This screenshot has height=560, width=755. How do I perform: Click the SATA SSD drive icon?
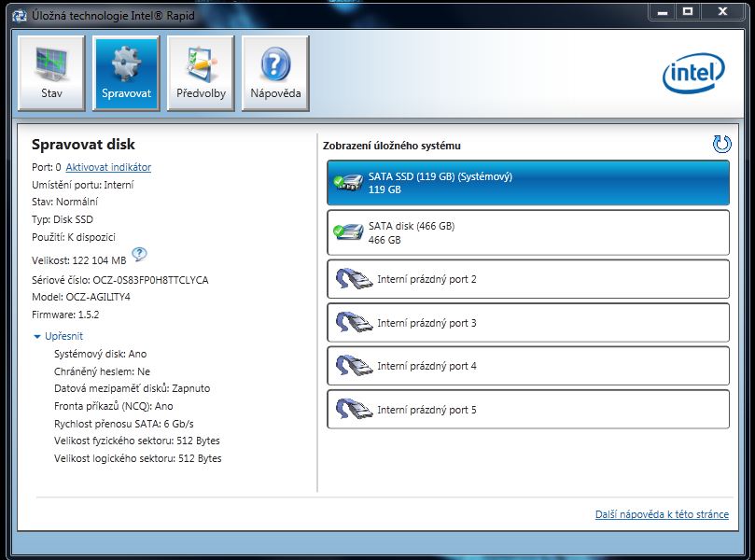point(349,183)
